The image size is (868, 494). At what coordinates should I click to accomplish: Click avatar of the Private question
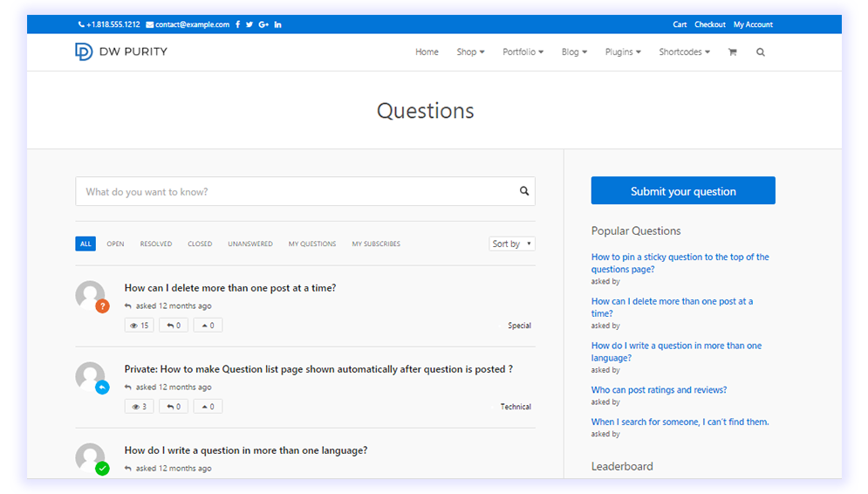coord(90,376)
